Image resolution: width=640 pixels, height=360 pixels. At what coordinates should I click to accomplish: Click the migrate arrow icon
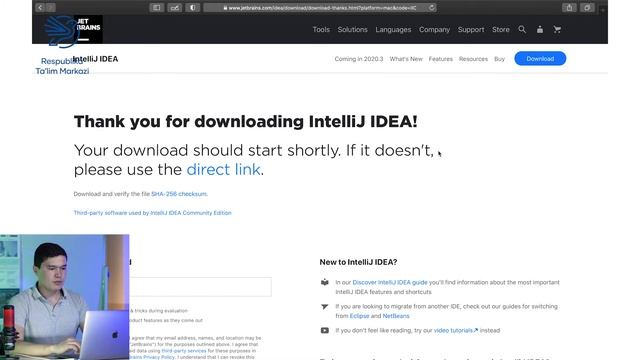(324, 307)
